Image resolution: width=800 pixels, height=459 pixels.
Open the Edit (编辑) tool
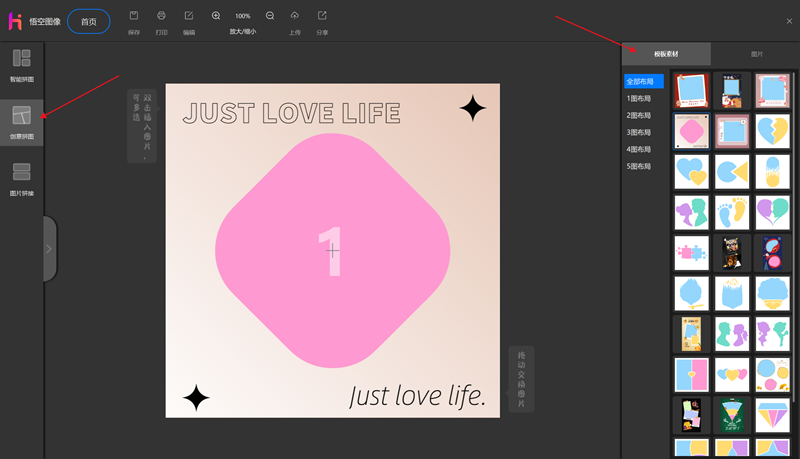tap(189, 16)
